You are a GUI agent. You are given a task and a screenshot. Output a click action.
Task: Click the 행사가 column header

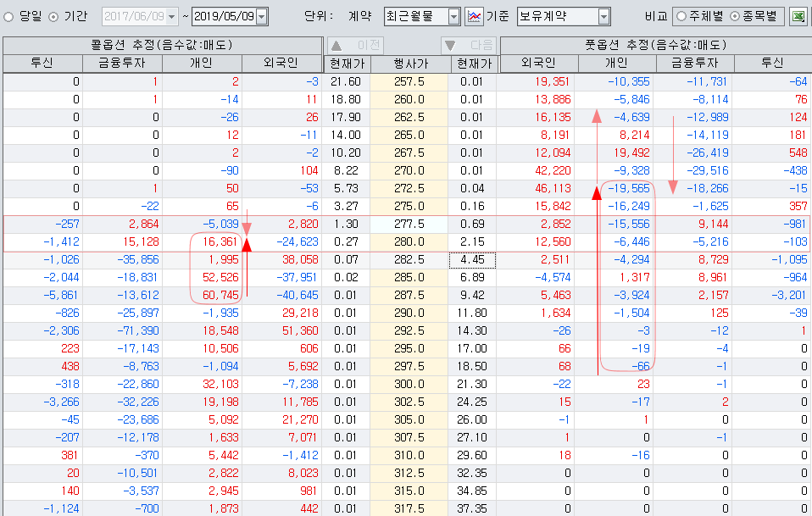click(409, 62)
